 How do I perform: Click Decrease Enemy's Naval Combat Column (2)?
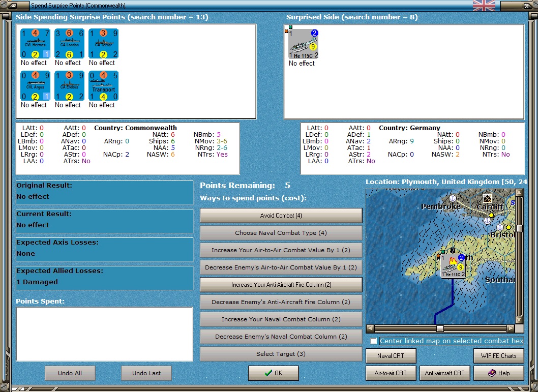[x=281, y=337]
